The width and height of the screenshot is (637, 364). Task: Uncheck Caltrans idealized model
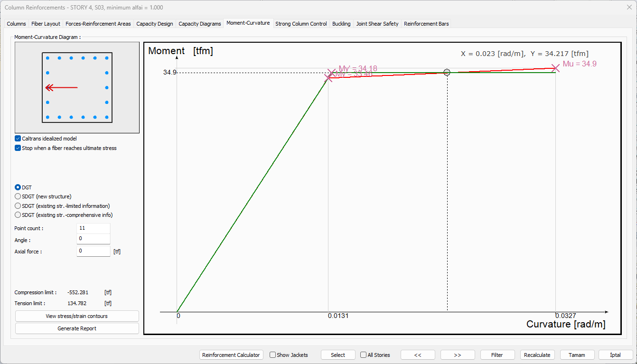[18, 139]
